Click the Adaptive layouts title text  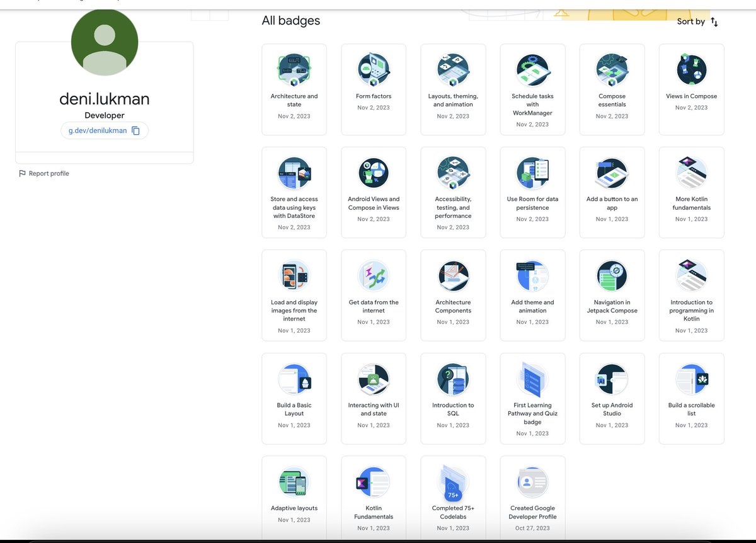[x=294, y=508]
